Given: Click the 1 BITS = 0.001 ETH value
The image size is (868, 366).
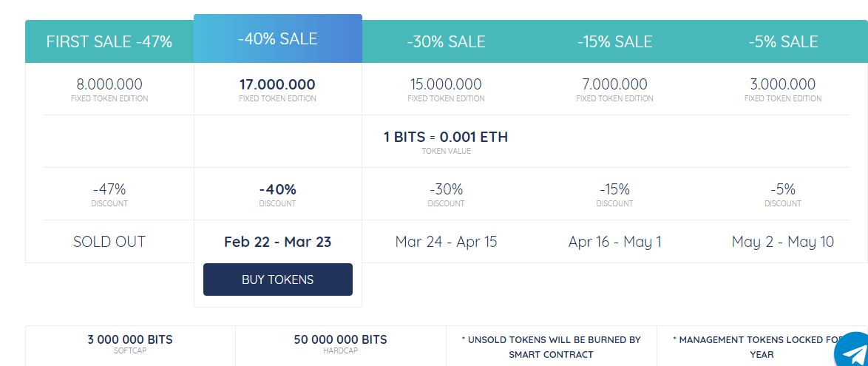Looking at the screenshot, I should tap(446, 137).
